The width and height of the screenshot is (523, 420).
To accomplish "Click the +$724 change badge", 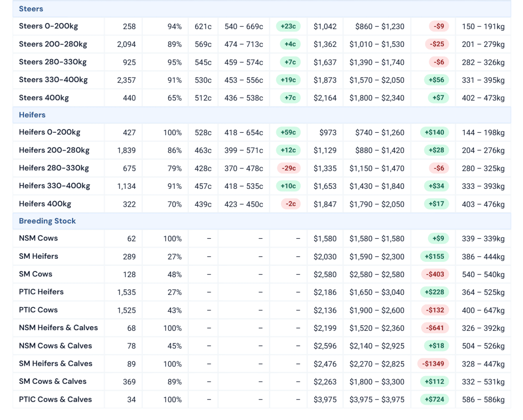I will pyautogui.click(x=435, y=400).
